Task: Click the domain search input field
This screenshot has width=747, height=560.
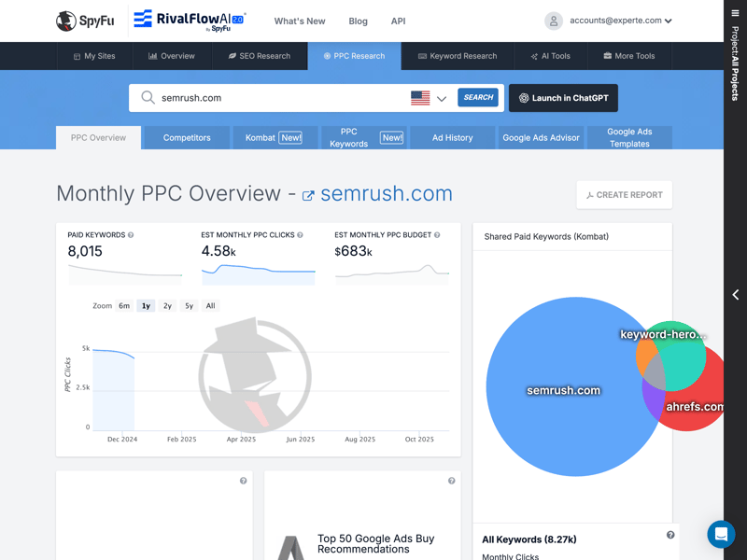Action: (280, 98)
